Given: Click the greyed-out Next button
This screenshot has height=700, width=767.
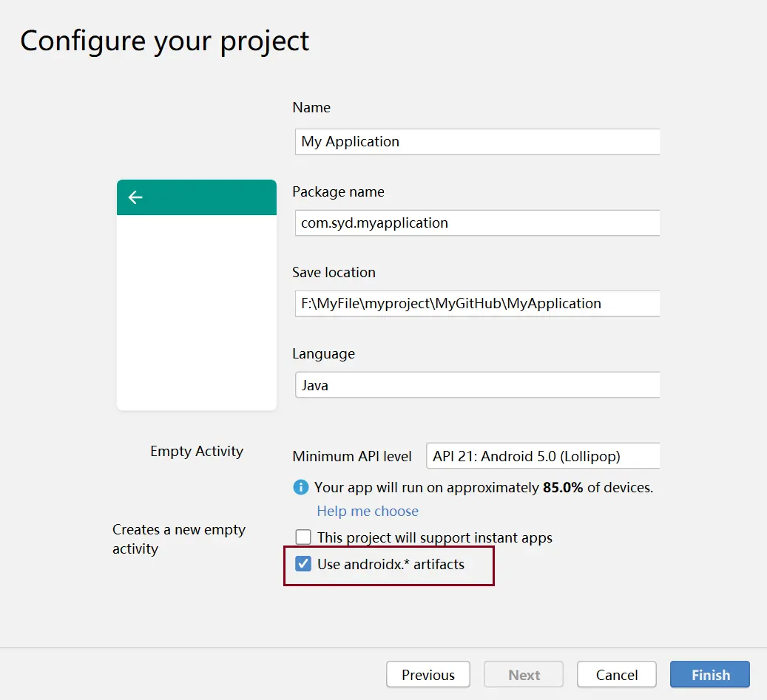Looking at the screenshot, I should [x=524, y=675].
